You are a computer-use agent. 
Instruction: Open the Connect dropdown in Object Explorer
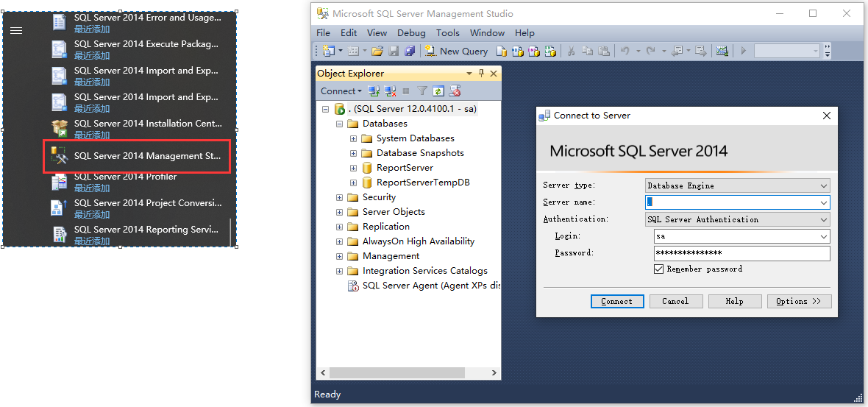341,91
